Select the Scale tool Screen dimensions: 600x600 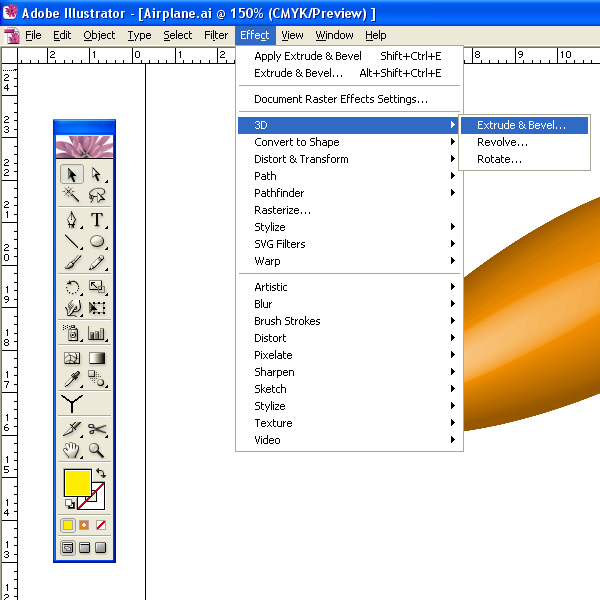pos(97,287)
